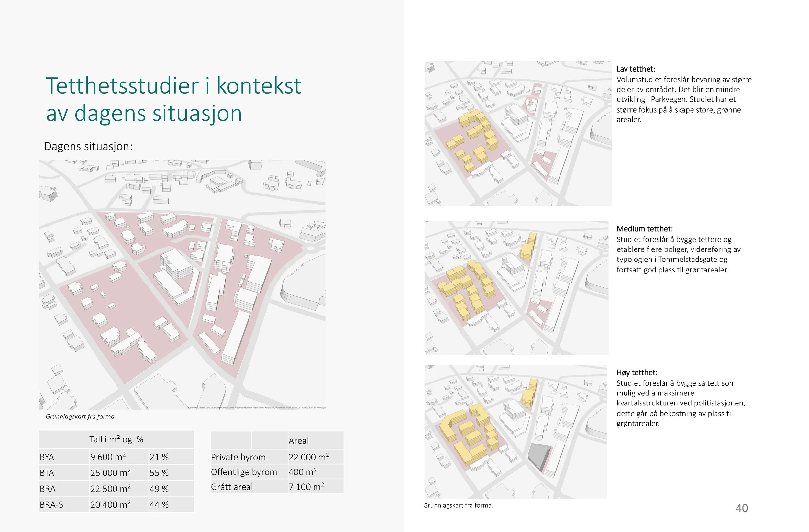Click the paragraph starting 'Studiet foreslår å bygge tettere'

click(x=679, y=255)
